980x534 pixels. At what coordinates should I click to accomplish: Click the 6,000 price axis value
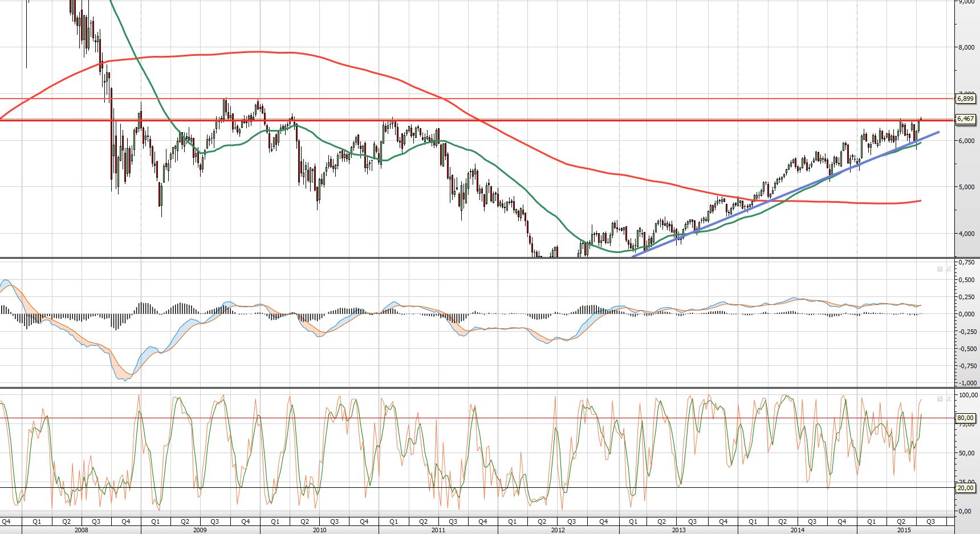pos(966,141)
